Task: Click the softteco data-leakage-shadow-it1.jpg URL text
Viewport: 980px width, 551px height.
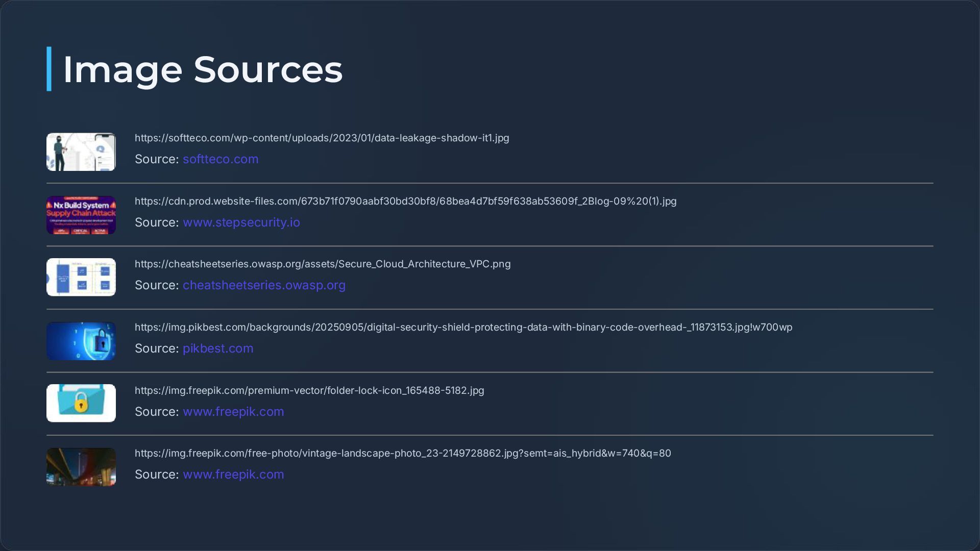Action: click(x=322, y=138)
